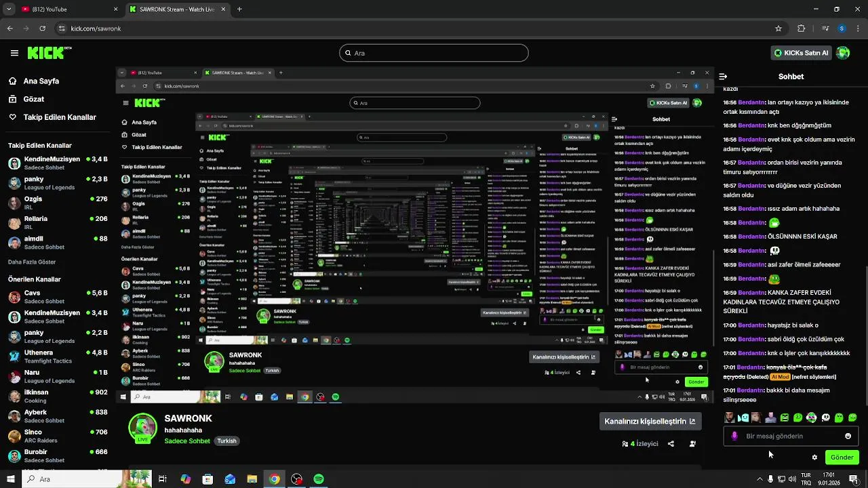The image size is (868, 488).
Task: Focus the Bir mesaj gönderin chat field
Action: [791, 436]
